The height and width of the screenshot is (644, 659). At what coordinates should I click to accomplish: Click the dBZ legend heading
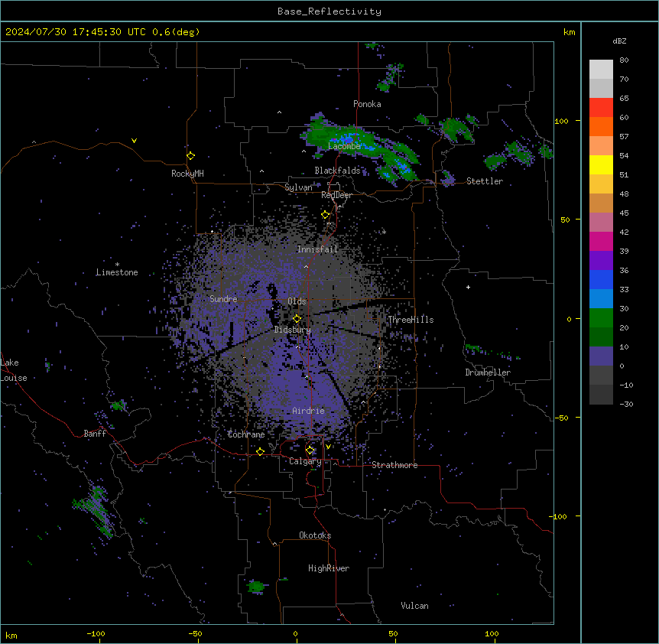pos(619,41)
